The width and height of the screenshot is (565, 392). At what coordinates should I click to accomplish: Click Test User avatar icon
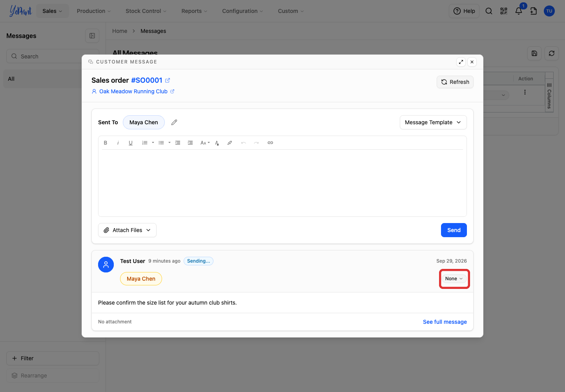(x=106, y=265)
